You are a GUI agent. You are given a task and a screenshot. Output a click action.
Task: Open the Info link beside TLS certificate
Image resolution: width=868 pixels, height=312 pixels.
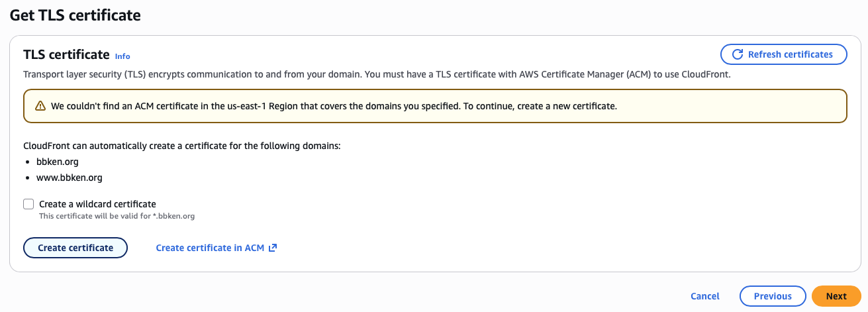(122, 56)
